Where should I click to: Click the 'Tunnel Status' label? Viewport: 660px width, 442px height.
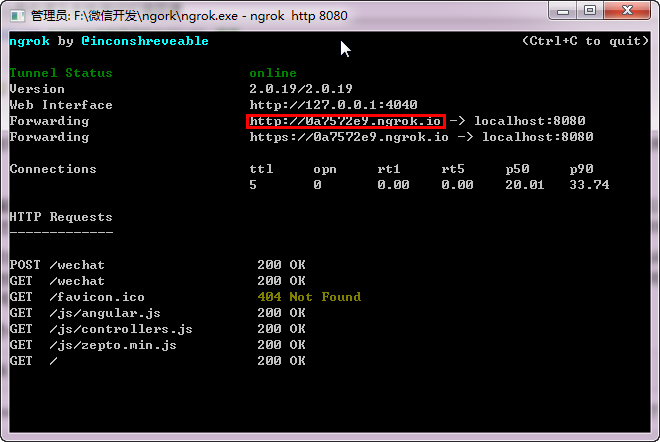[61, 73]
